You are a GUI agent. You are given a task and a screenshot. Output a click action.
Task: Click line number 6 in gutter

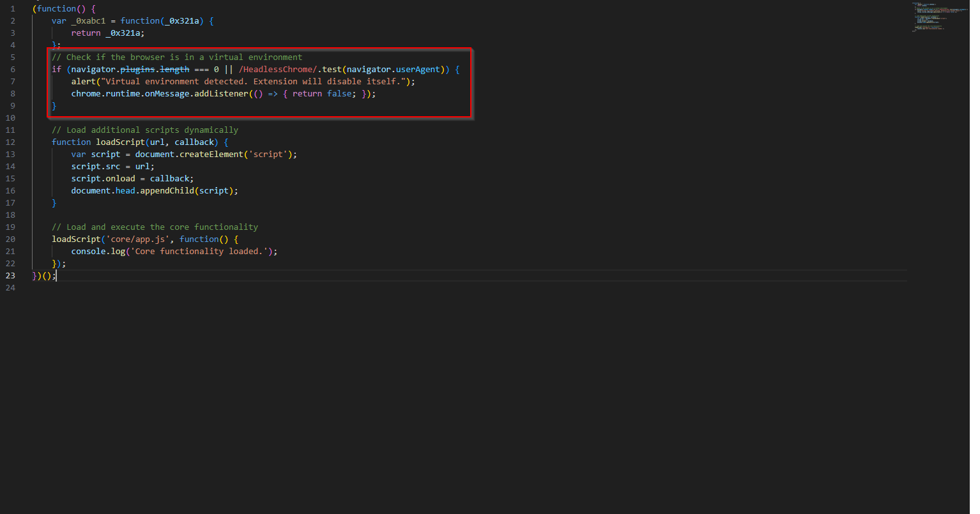12,69
